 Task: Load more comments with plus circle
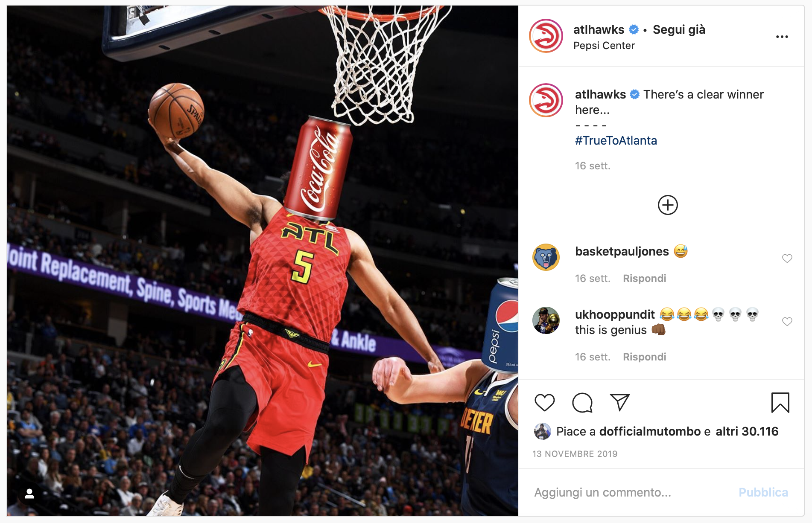tap(668, 205)
